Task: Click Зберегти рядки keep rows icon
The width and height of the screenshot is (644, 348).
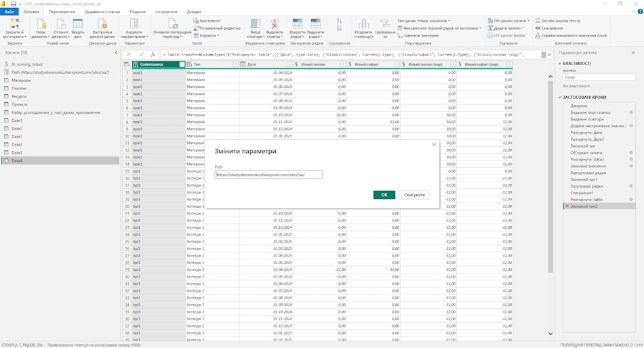Action: [297, 24]
